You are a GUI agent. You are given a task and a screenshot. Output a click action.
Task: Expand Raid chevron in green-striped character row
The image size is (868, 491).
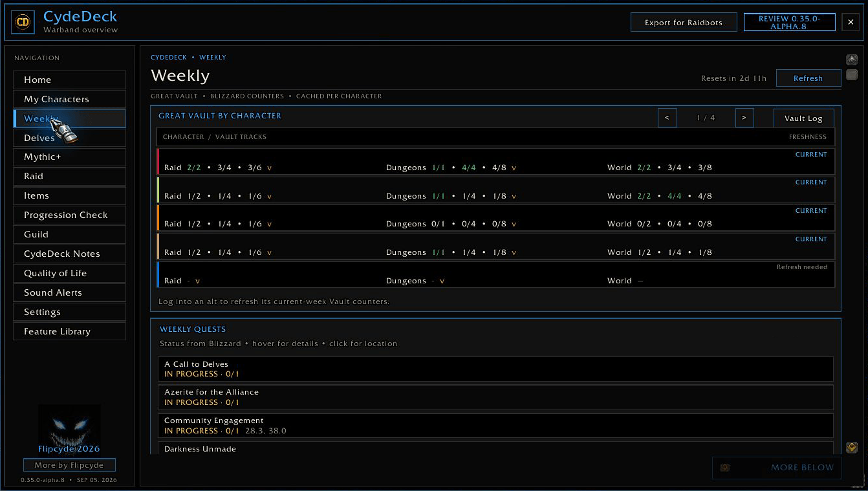coord(270,196)
